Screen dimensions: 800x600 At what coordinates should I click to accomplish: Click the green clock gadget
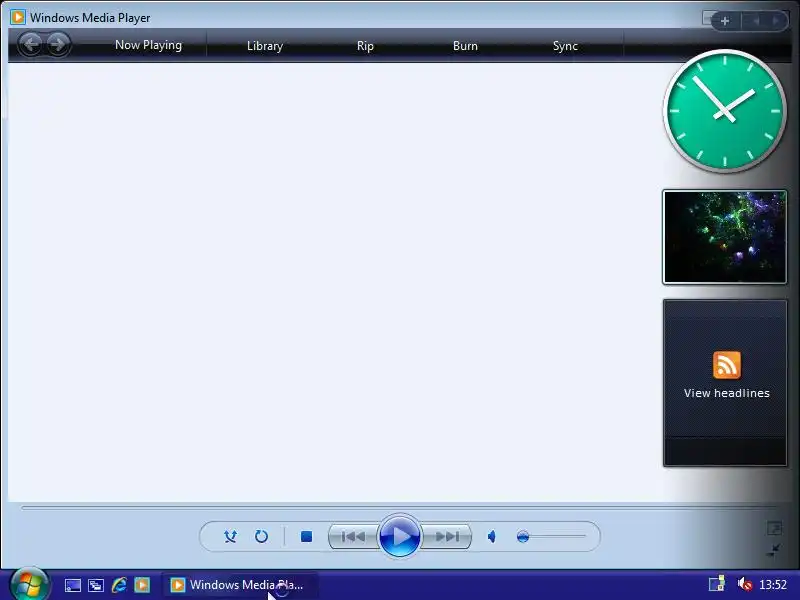pyautogui.click(x=724, y=111)
